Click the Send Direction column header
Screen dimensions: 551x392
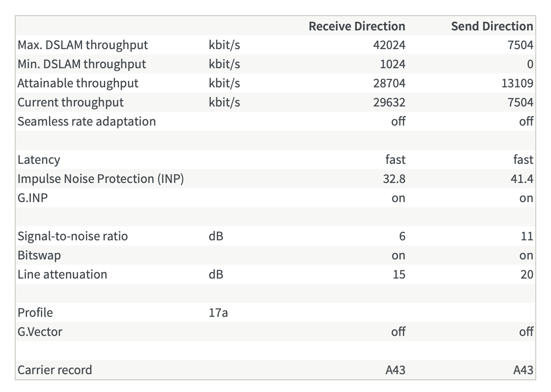[x=492, y=26]
